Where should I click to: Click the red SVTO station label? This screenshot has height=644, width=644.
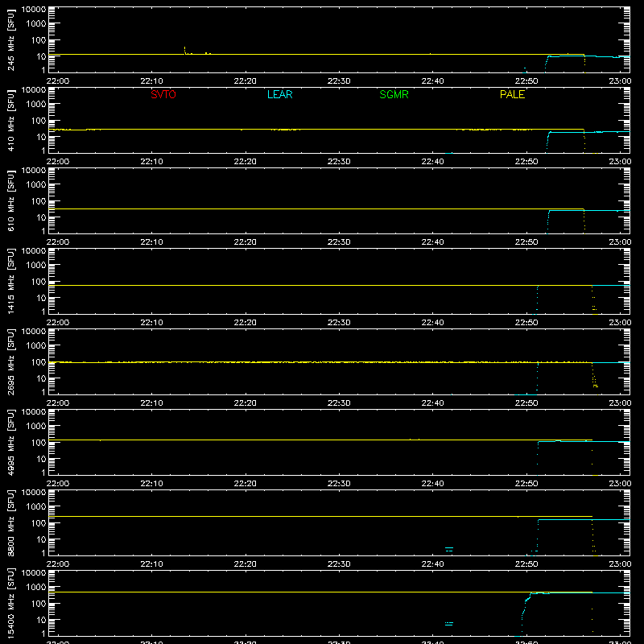click(x=163, y=94)
